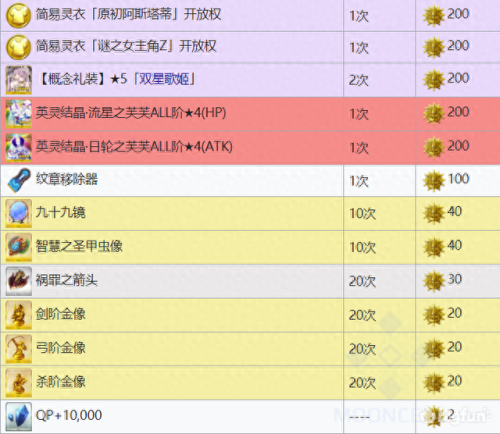Click the 祸罪之箭头 material icon
The image size is (500, 434).
19,281
